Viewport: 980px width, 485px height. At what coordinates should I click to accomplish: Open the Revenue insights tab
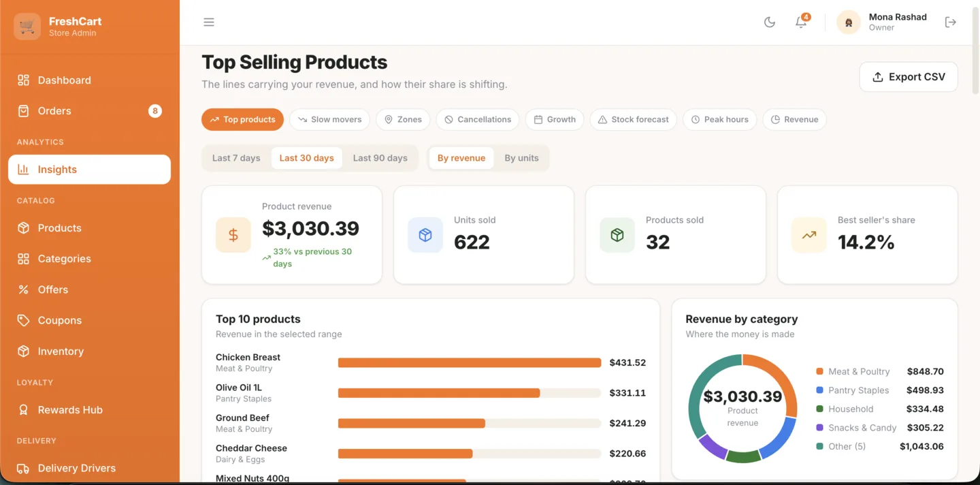click(x=794, y=119)
